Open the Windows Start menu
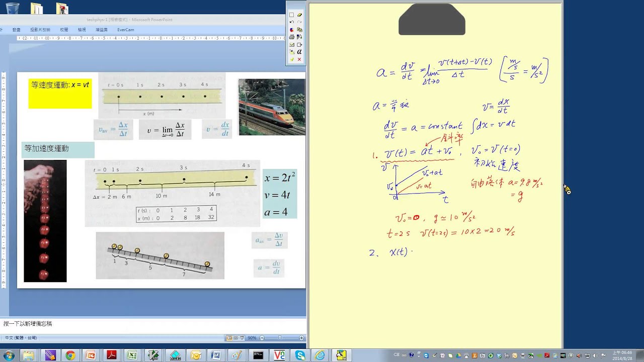Viewport: 644px width, 362px height. [x=9, y=355]
